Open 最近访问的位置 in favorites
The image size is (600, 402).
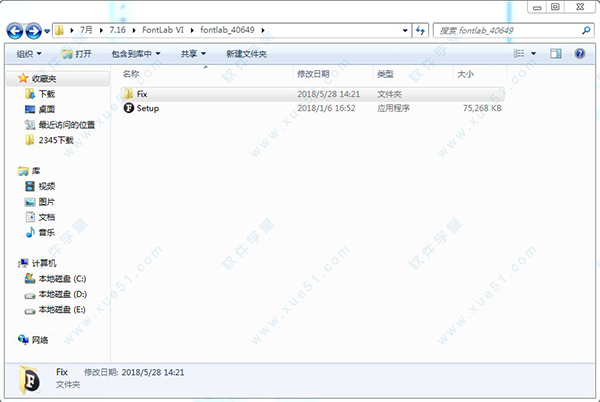pyautogui.click(x=67, y=125)
